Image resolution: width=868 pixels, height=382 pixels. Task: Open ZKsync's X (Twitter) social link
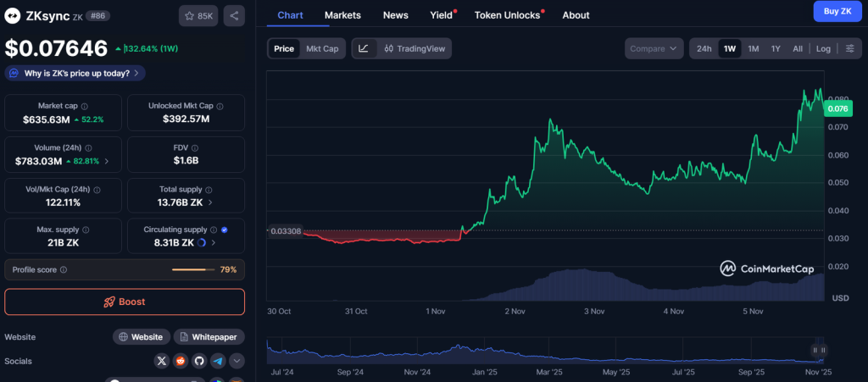coord(162,361)
